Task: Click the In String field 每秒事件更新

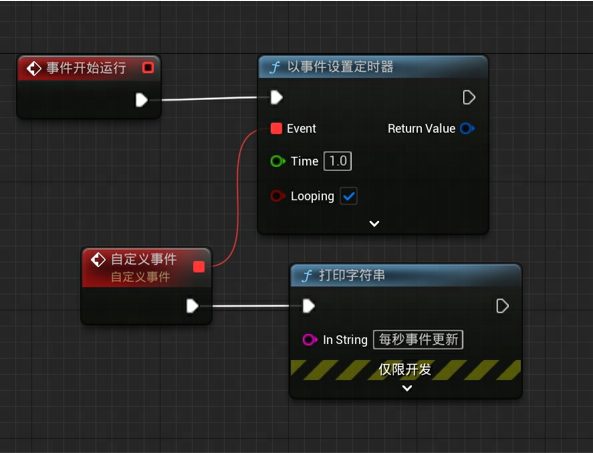Action: 418,340
